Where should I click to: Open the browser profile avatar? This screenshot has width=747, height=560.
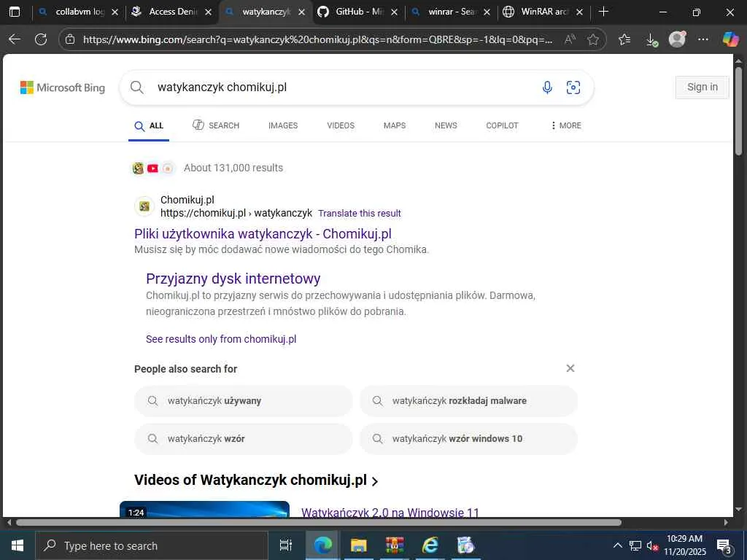(x=677, y=39)
